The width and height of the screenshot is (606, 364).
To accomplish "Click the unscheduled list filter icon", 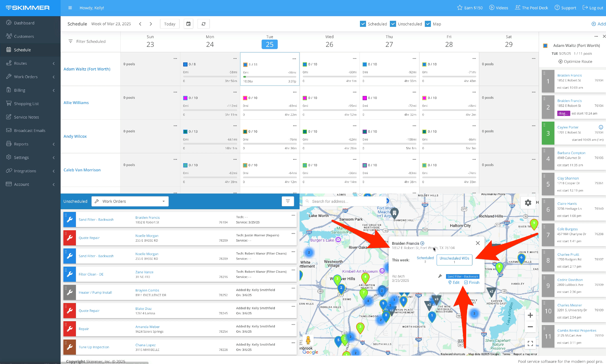I will click(288, 201).
